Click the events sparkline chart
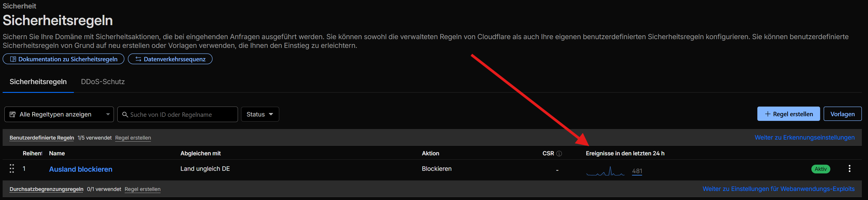This screenshot has height=200, width=868. click(x=605, y=171)
